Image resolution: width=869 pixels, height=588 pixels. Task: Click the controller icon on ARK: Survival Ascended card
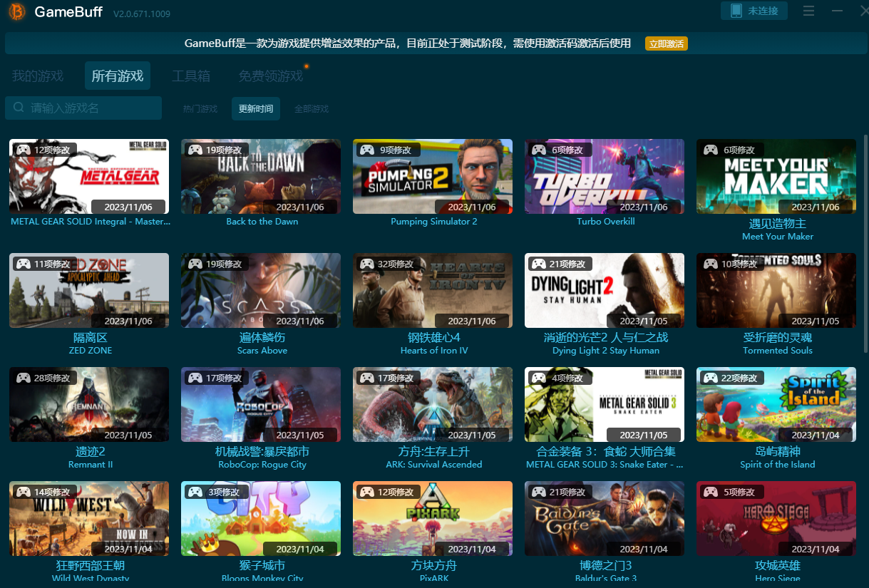click(366, 378)
